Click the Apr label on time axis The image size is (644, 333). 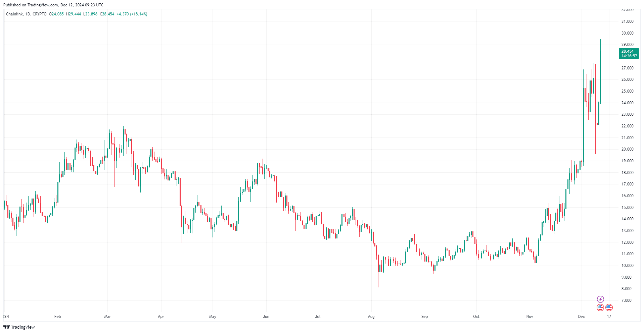[161, 317]
